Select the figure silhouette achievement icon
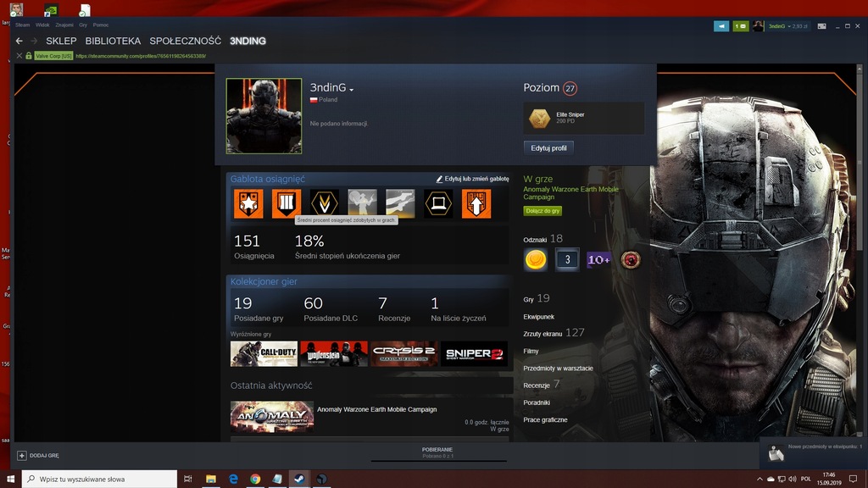The width and height of the screenshot is (868, 488). tap(362, 203)
